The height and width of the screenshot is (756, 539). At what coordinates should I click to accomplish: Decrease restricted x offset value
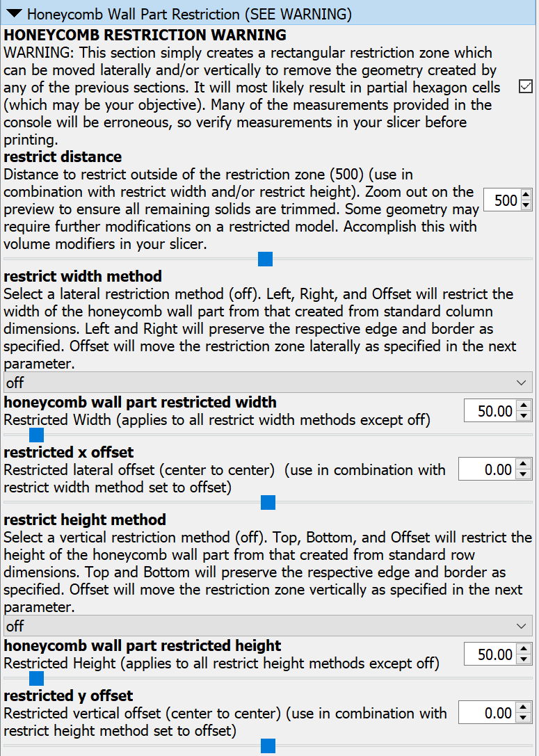[524, 474]
